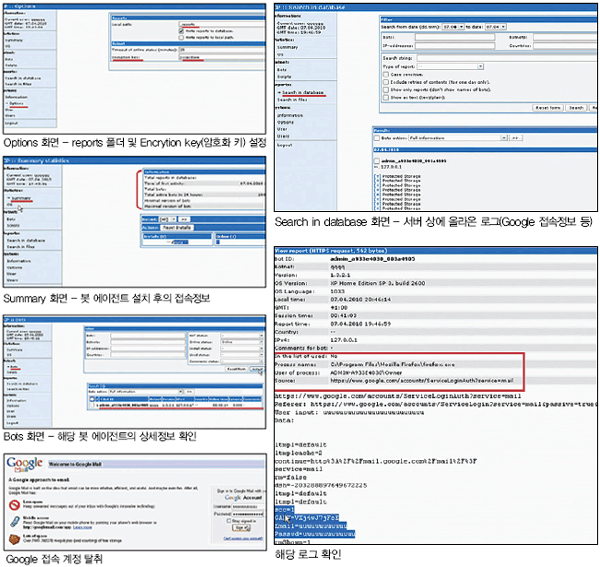Select Summary in the Summary statistics sidebar
Viewport: 600px width, 567px height.
[21, 198]
